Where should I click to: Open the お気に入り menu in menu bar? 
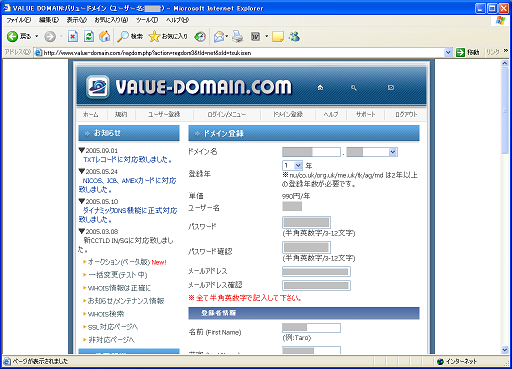coord(111,20)
